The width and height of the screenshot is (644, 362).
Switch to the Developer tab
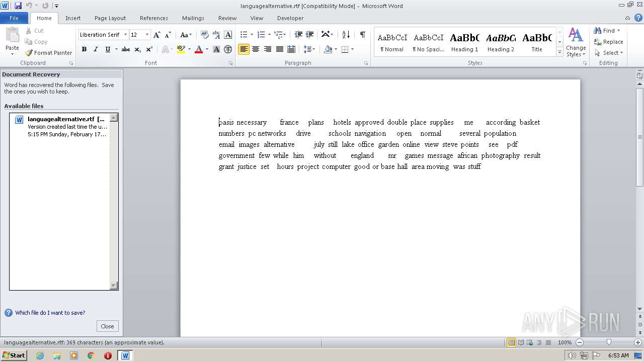click(290, 18)
